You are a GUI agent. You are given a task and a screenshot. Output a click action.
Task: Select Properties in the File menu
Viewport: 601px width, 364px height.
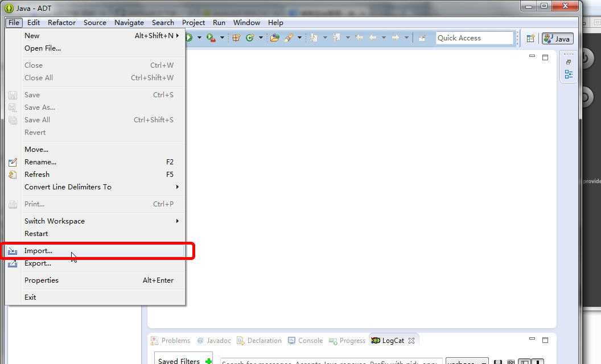point(95,280)
